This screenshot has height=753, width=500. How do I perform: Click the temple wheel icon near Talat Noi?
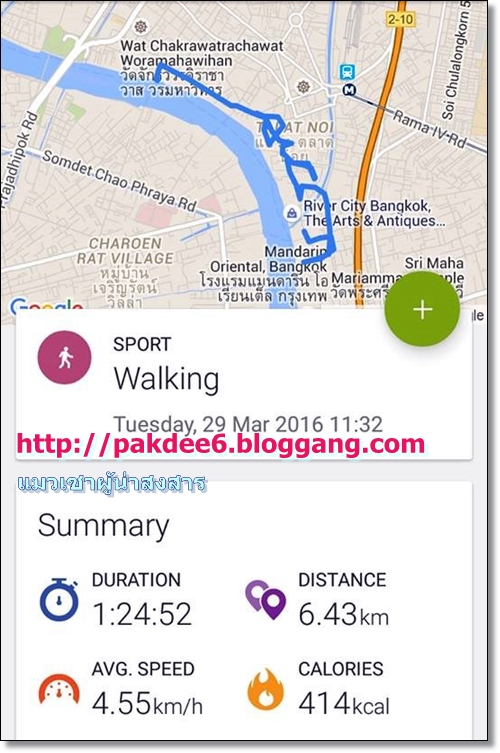(x=303, y=87)
